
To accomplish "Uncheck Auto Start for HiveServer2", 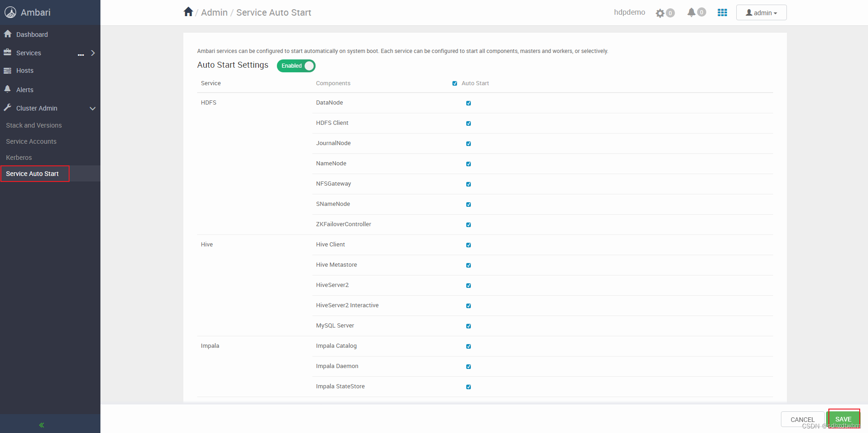I will pyautogui.click(x=469, y=286).
